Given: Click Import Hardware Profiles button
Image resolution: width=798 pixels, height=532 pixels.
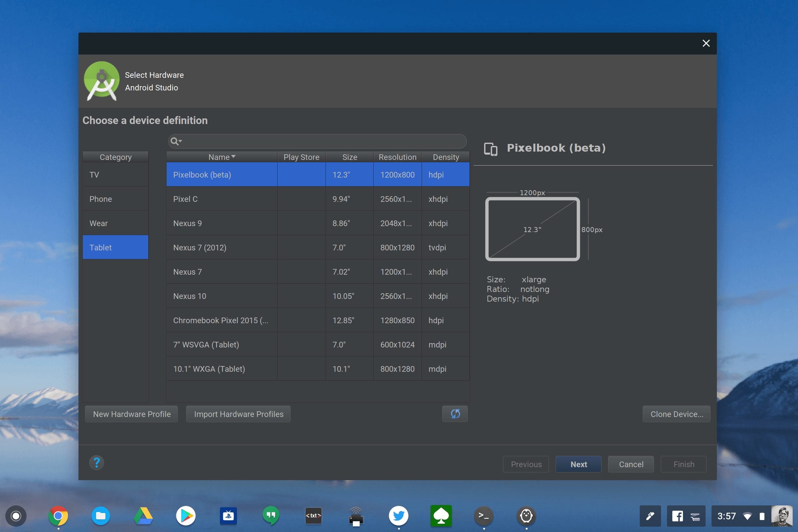Looking at the screenshot, I should click(238, 414).
